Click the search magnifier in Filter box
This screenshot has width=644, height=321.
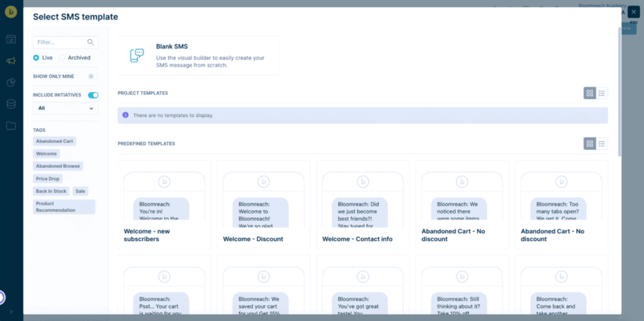click(x=91, y=42)
